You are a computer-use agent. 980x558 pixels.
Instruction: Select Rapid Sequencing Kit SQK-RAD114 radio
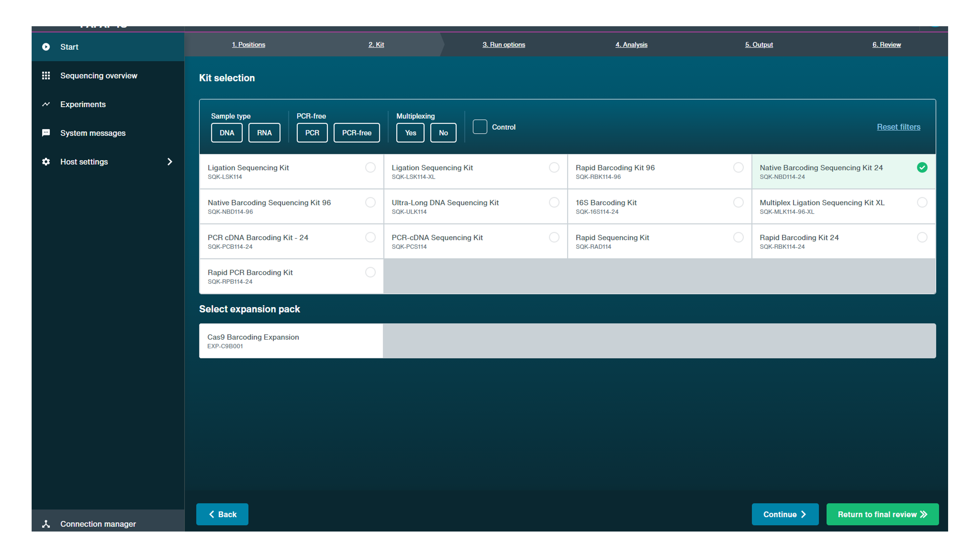[738, 237]
